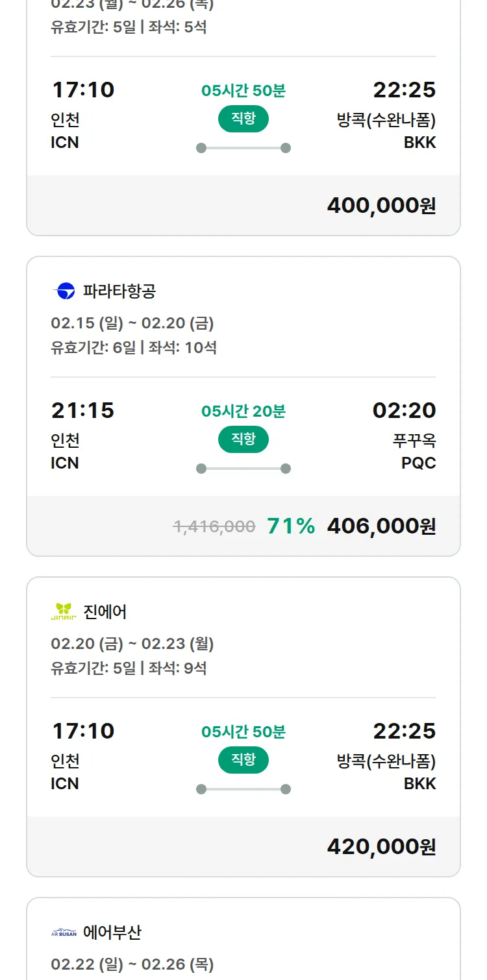Select the 파라타항공 airline name
The image size is (487, 980).
click(x=119, y=291)
